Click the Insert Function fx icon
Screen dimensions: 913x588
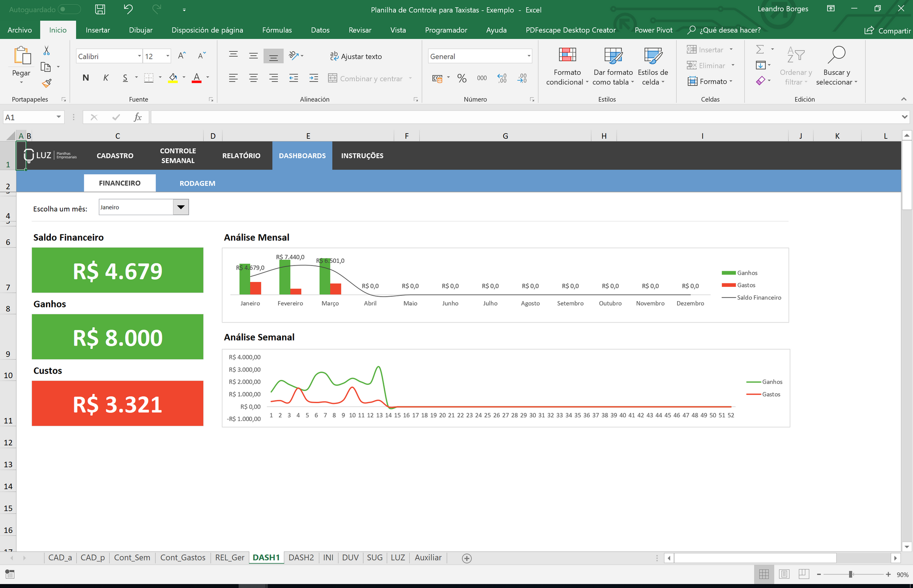(138, 117)
